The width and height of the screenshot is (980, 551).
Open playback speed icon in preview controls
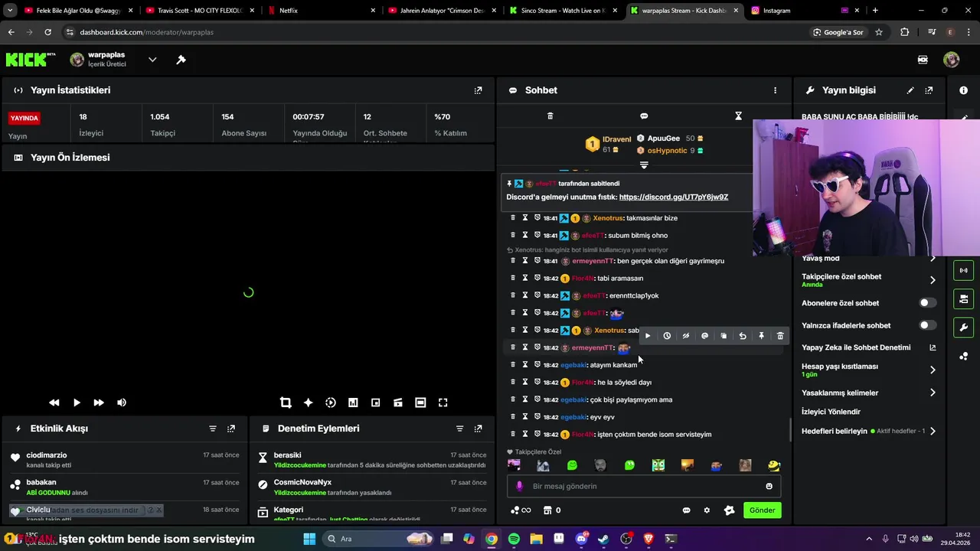click(x=331, y=403)
